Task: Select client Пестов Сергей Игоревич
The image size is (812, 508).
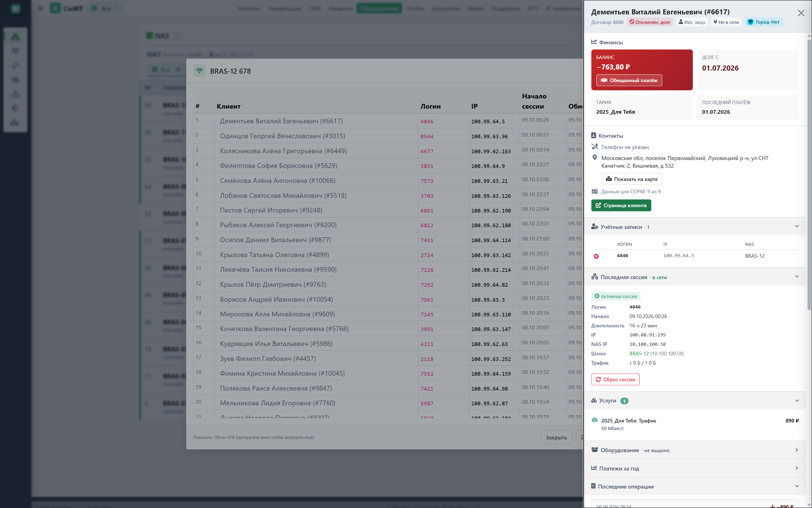Action: tap(271, 210)
